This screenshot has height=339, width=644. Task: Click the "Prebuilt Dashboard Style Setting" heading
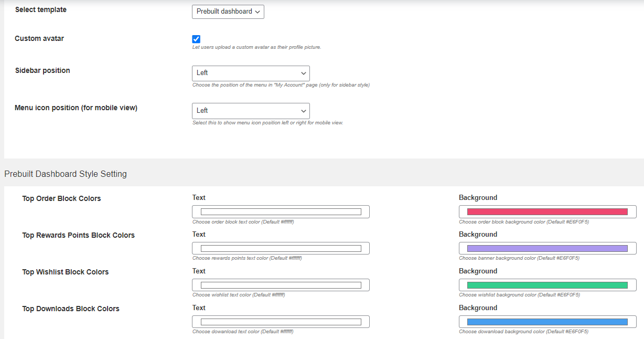[x=65, y=174]
